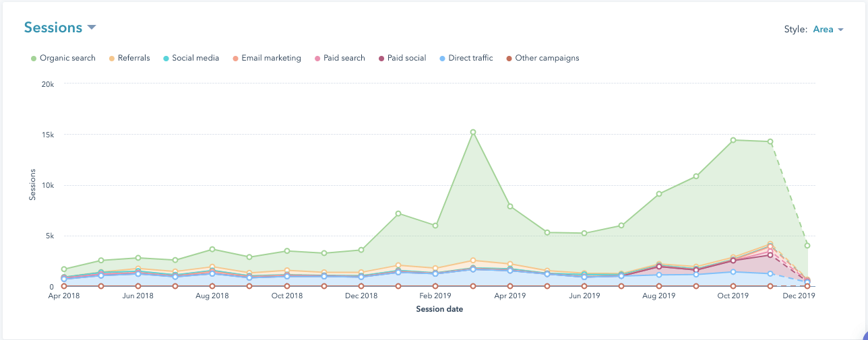This screenshot has height=340, width=868.
Task: Click the Organic search point at Aug 2019
Action: point(658,194)
